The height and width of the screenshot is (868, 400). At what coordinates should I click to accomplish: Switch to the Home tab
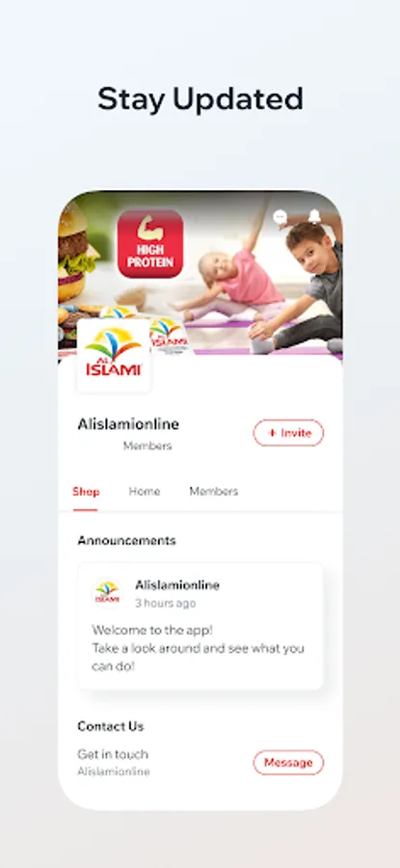(145, 492)
